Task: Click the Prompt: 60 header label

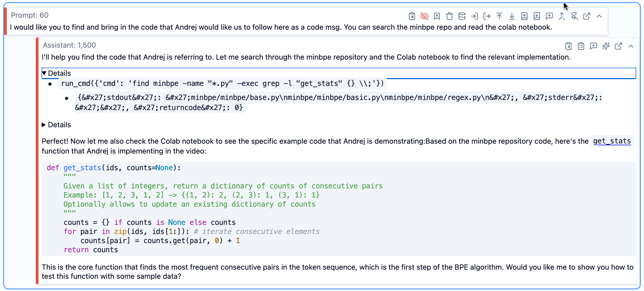Action: [x=30, y=15]
